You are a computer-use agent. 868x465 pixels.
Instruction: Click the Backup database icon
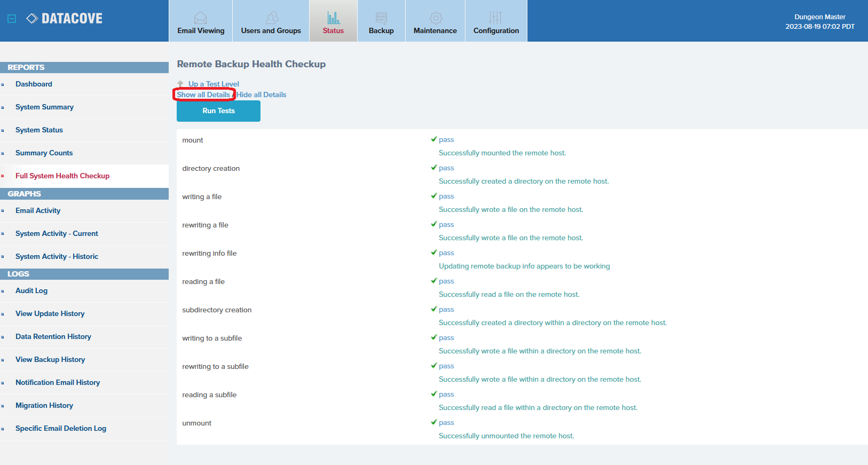point(381,18)
